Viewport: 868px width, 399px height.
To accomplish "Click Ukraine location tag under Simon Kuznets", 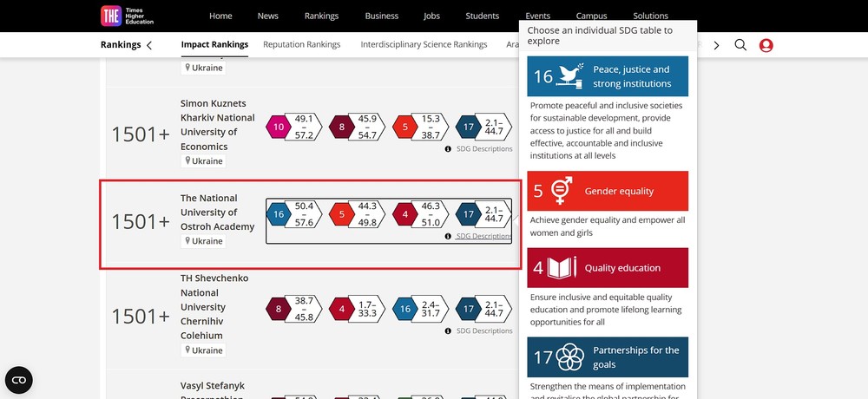I will click(203, 161).
